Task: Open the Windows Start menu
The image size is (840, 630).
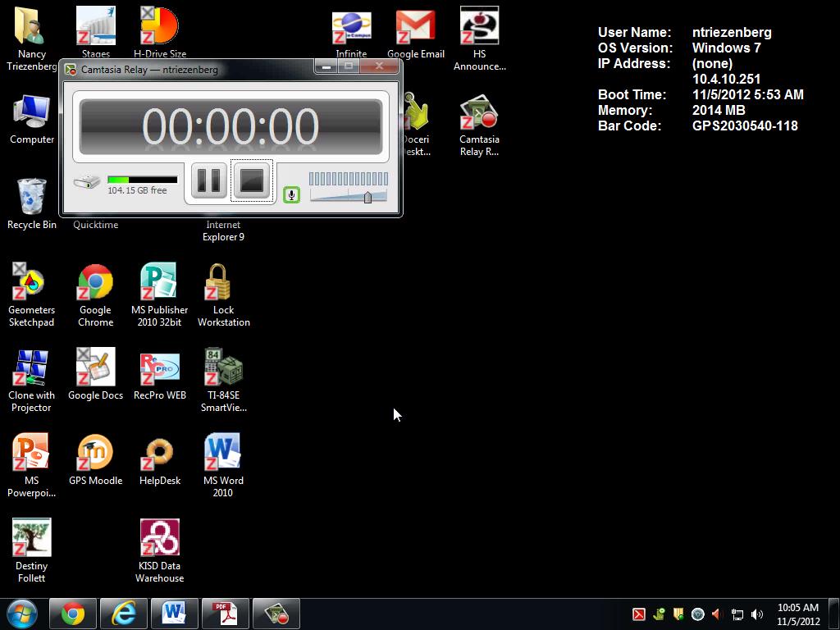Action: pyautogui.click(x=22, y=614)
